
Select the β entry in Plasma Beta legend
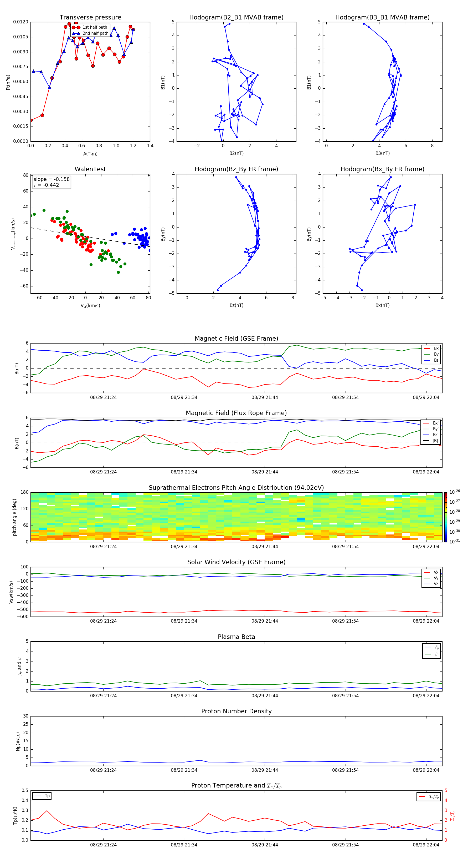431,654
